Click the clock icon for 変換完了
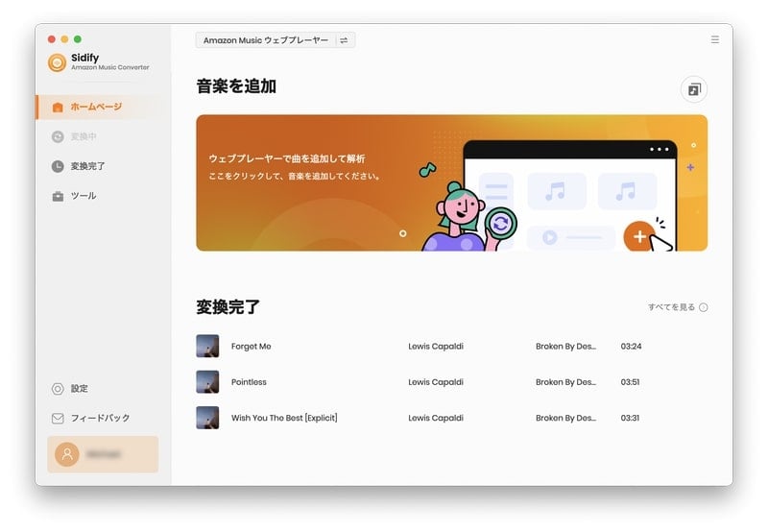The height and width of the screenshot is (532, 768). coord(58,166)
